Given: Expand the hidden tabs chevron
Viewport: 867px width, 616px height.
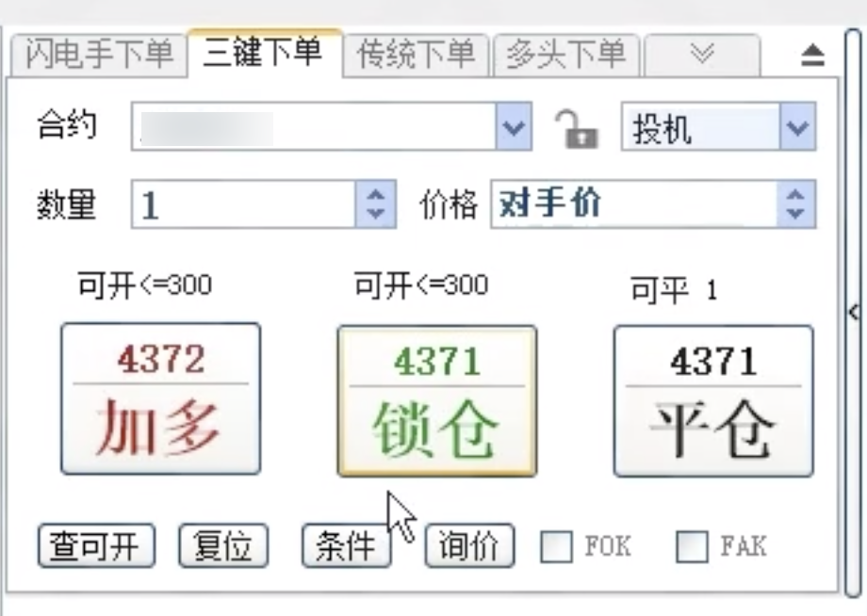Looking at the screenshot, I should [x=702, y=55].
